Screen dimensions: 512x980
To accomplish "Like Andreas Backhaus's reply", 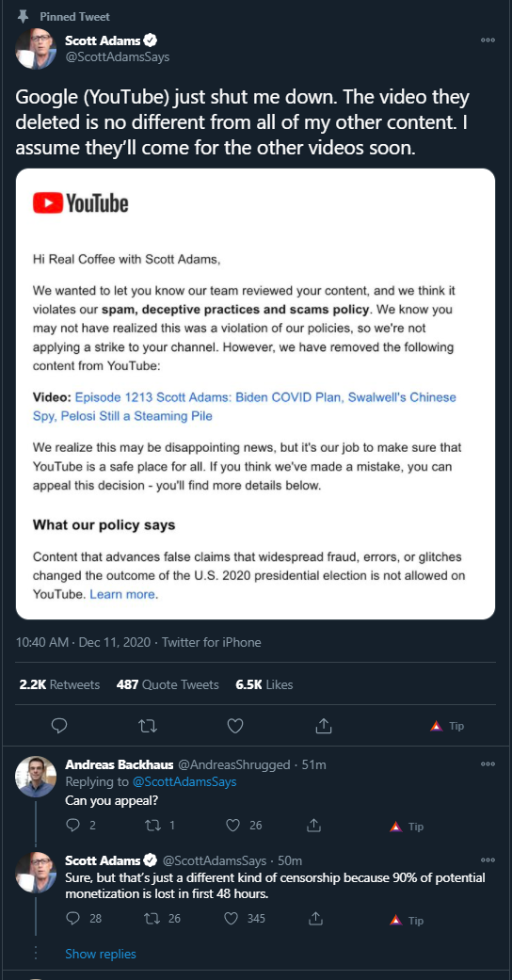I will click(x=232, y=825).
